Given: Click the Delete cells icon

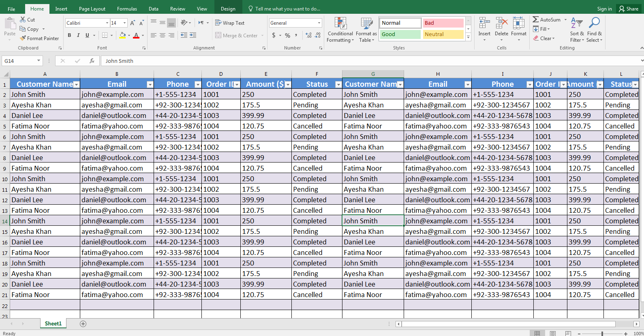Looking at the screenshot, I should (x=501, y=24).
